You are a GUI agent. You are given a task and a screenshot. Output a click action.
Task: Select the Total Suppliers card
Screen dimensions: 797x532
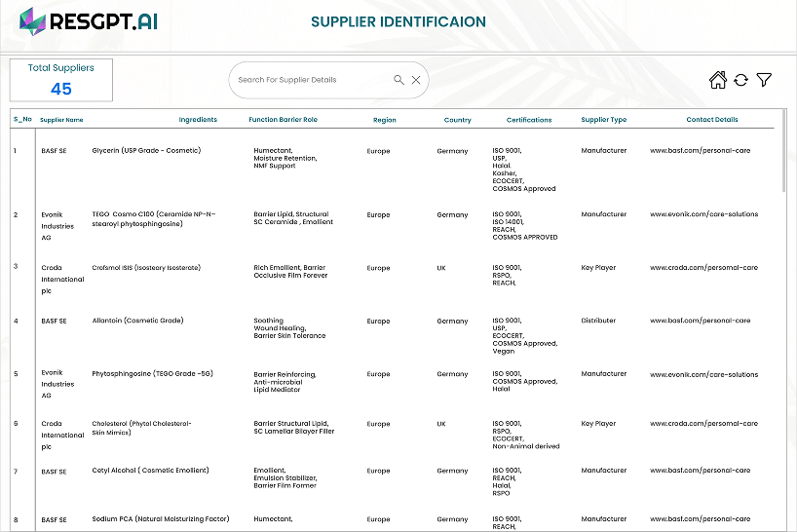coord(61,80)
